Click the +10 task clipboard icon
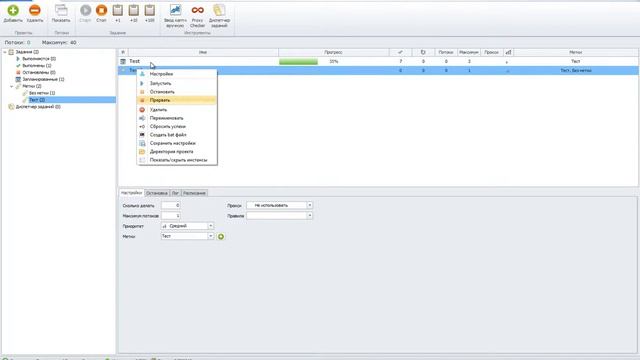 [x=133, y=10]
